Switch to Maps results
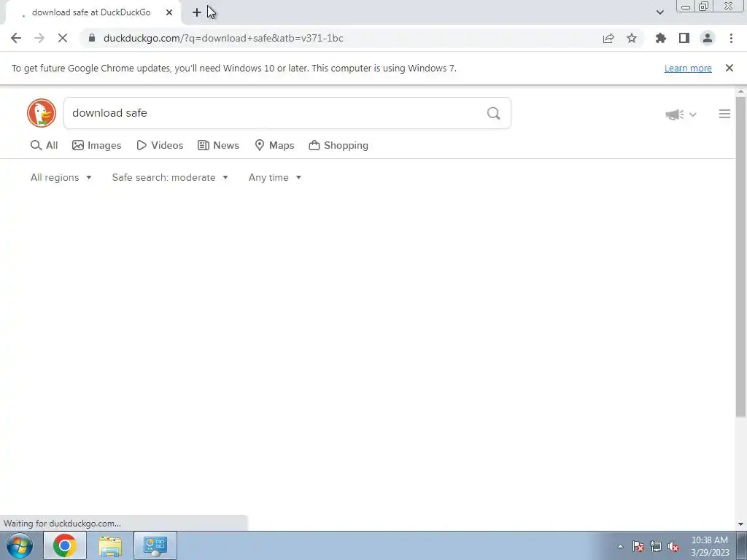747x560 pixels. [274, 145]
